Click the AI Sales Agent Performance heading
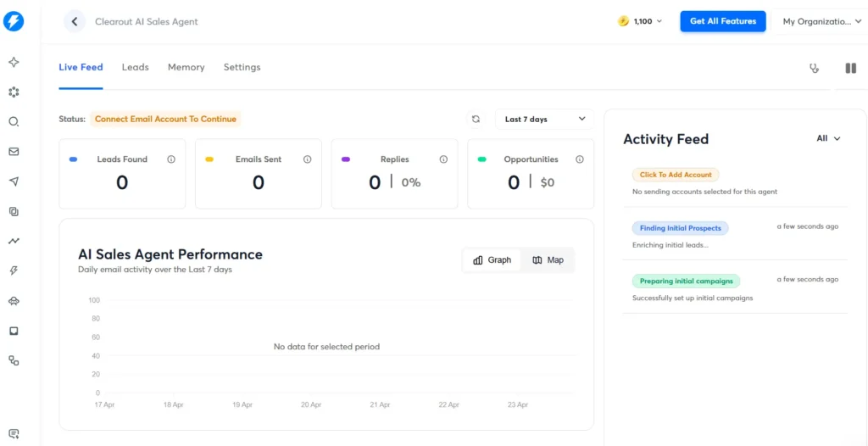868x446 pixels. [170, 254]
